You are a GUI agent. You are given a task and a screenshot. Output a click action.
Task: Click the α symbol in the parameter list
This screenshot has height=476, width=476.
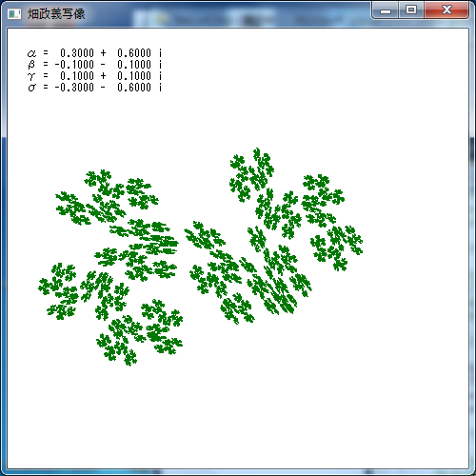point(31,53)
